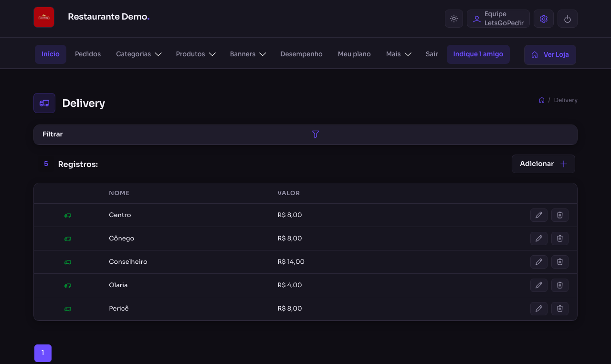Image resolution: width=611 pixels, height=364 pixels.
Task: Open the Desempenho menu item
Action: click(x=301, y=54)
